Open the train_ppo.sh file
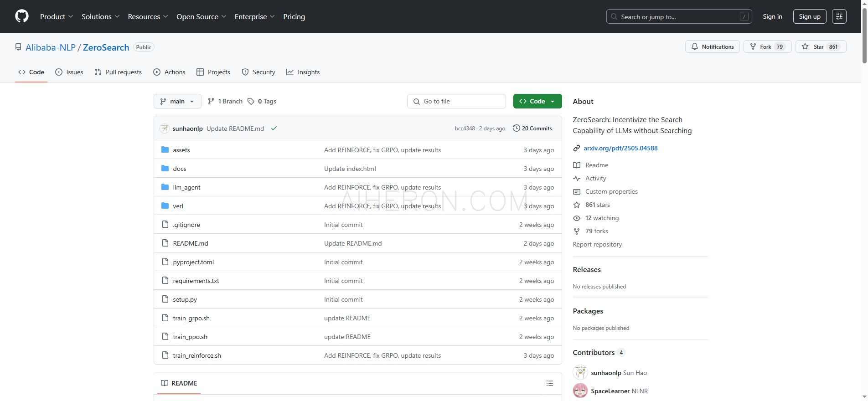 click(x=190, y=337)
